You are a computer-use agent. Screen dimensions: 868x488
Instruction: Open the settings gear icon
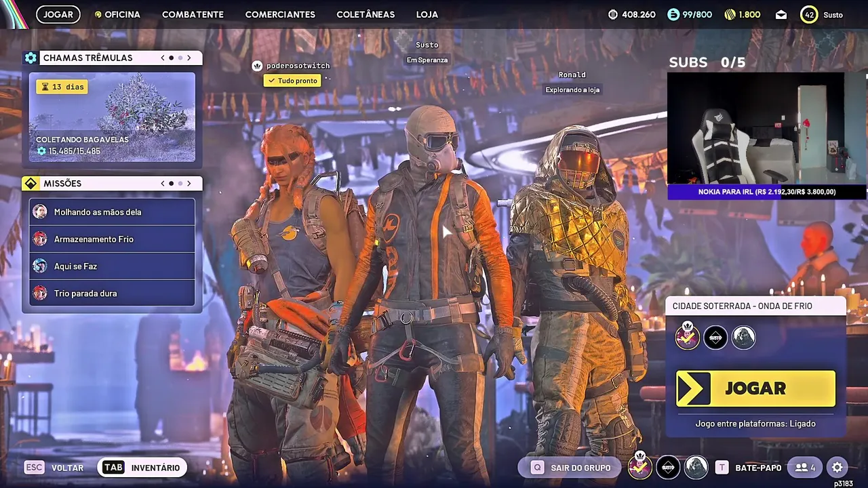point(837,468)
